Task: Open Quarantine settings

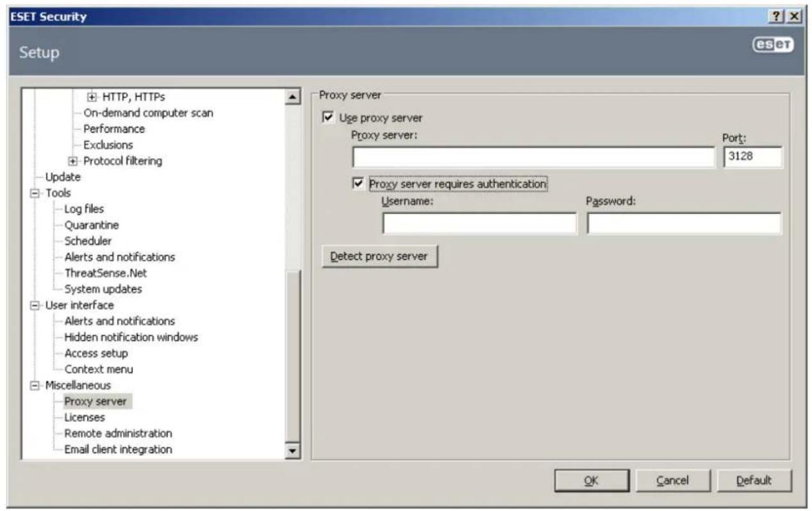Action: pos(92,225)
